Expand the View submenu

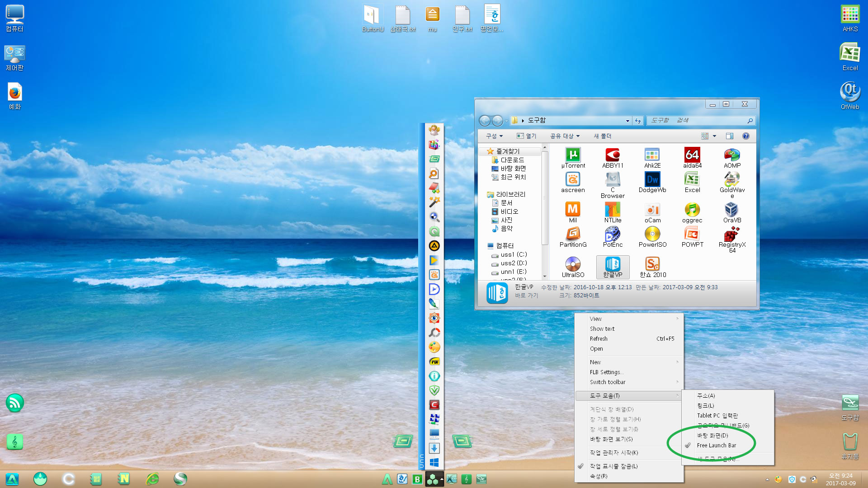[x=629, y=319]
